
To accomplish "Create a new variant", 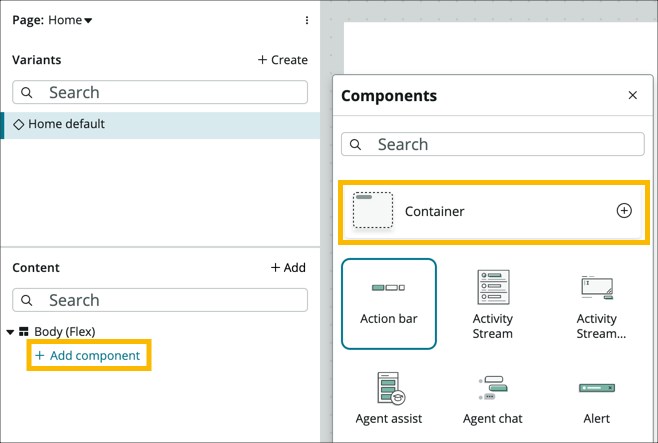I will 282,60.
